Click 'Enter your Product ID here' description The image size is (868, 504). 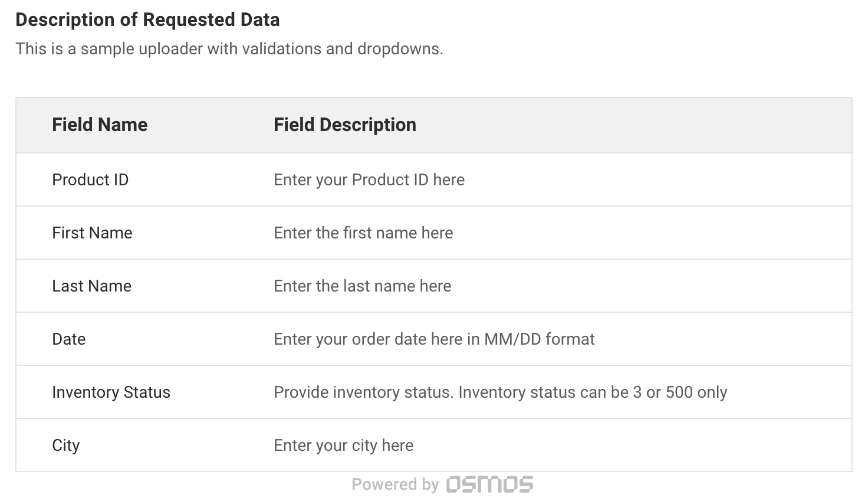click(369, 180)
